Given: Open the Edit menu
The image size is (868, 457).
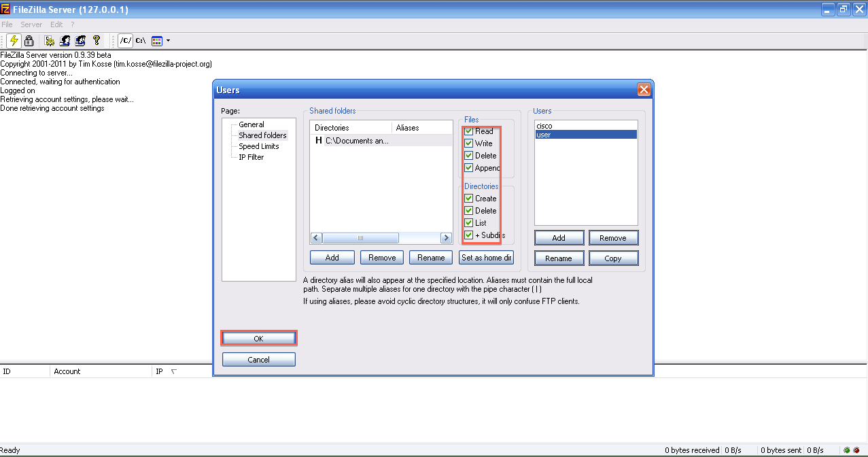Looking at the screenshot, I should (56, 24).
